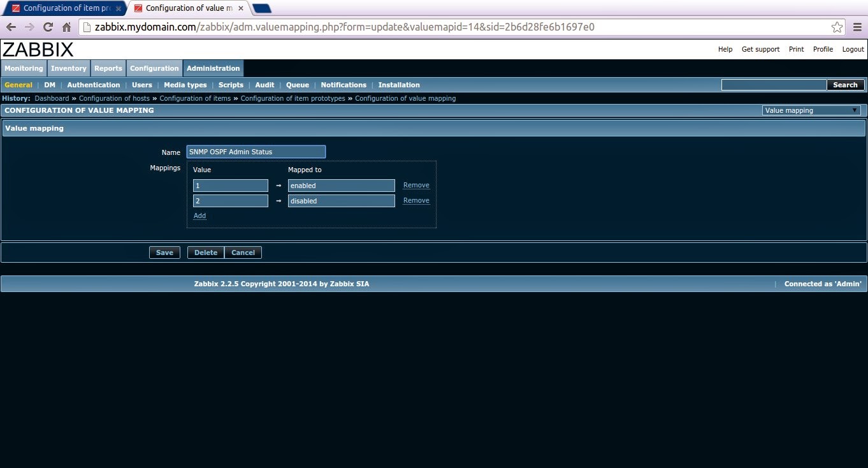The width and height of the screenshot is (868, 468).
Task: Open the Inventory menu
Action: [x=69, y=68]
